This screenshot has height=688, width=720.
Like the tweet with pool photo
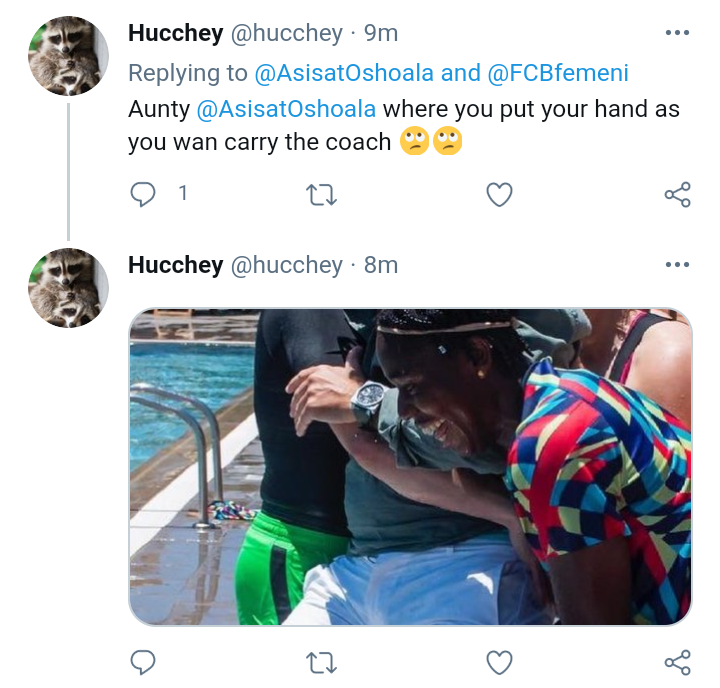coord(499,663)
